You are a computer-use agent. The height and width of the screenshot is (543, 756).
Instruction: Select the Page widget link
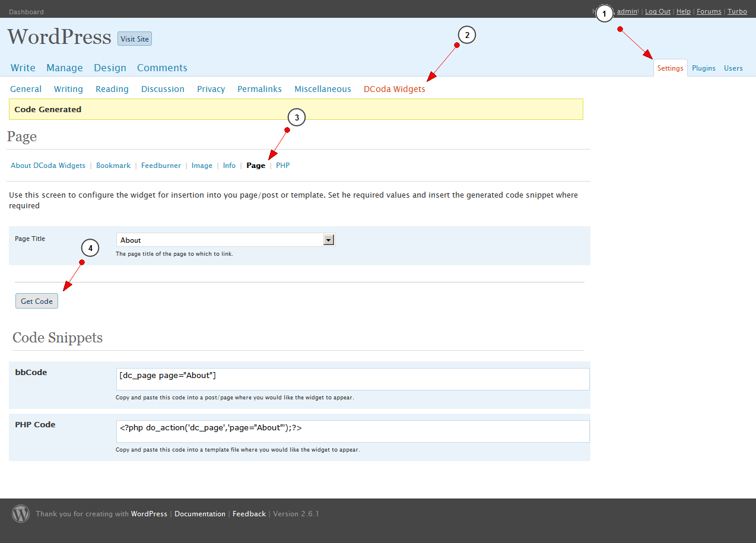coord(256,166)
